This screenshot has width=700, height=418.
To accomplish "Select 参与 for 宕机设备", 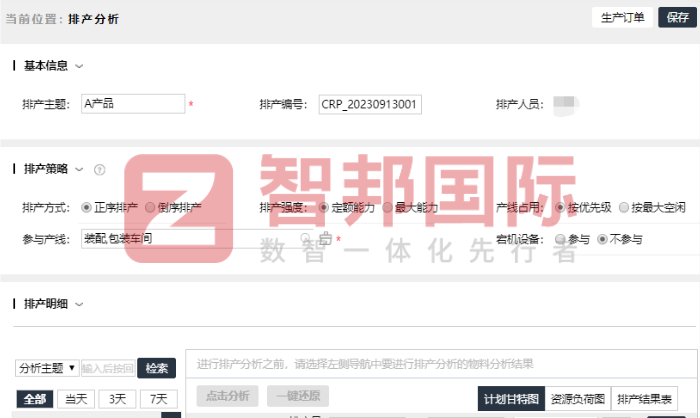I will click(x=560, y=239).
